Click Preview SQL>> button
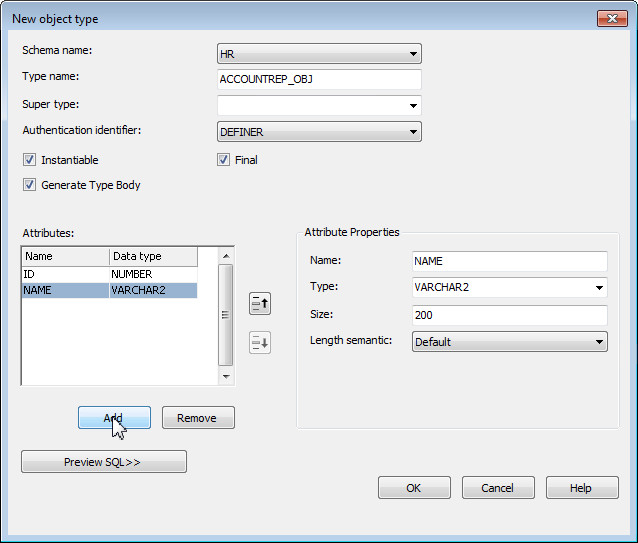This screenshot has width=638, height=543. [x=104, y=462]
